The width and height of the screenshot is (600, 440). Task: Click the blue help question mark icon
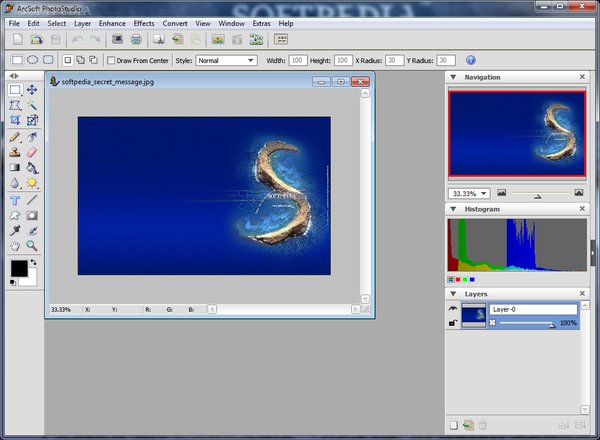point(471,60)
